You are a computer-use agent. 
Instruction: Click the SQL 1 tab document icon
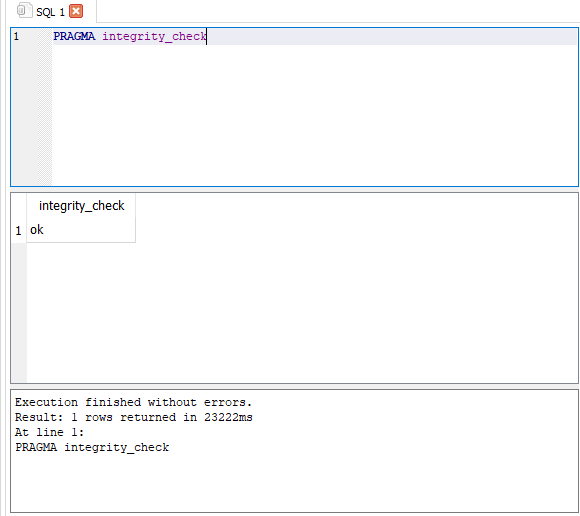[24, 10]
